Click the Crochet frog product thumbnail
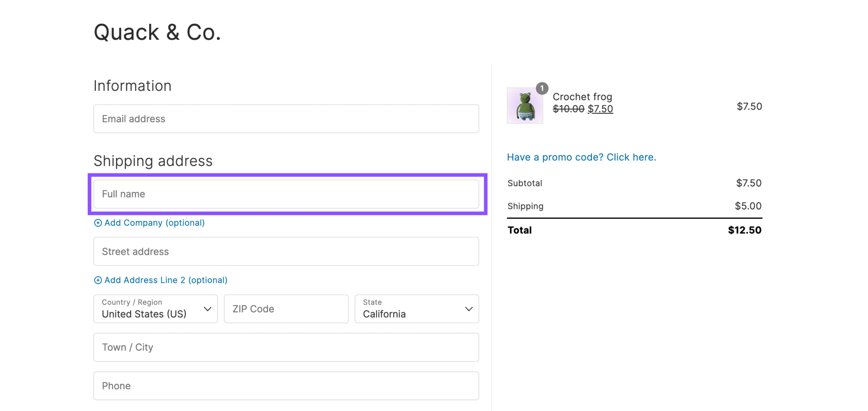Screen dimensions: 868x411 (525, 106)
